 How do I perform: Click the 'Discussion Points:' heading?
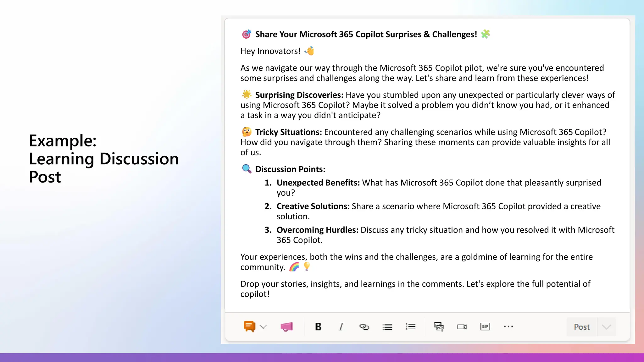coord(290,169)
